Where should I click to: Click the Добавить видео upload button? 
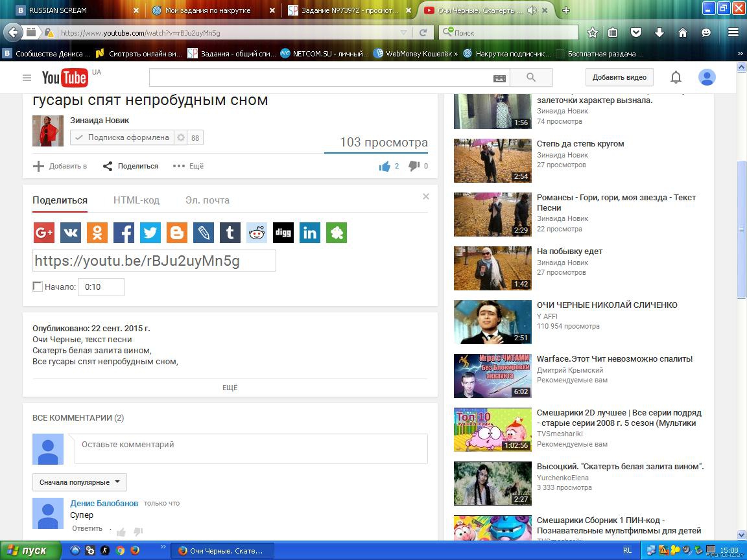point(619,77)
